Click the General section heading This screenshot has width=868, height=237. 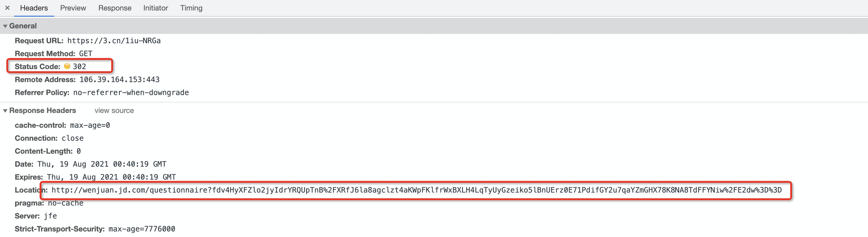point(23,26)
